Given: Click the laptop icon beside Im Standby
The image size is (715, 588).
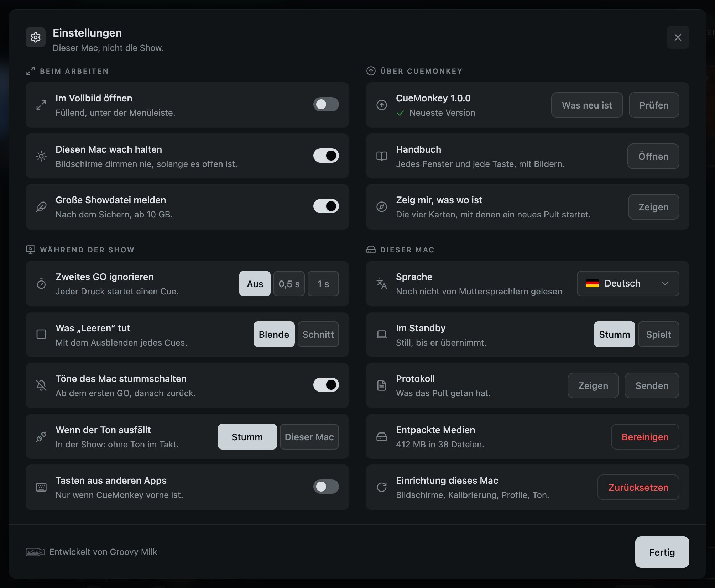Looking at the screenshot, I should pyautogui.click(x=382, y=334).
